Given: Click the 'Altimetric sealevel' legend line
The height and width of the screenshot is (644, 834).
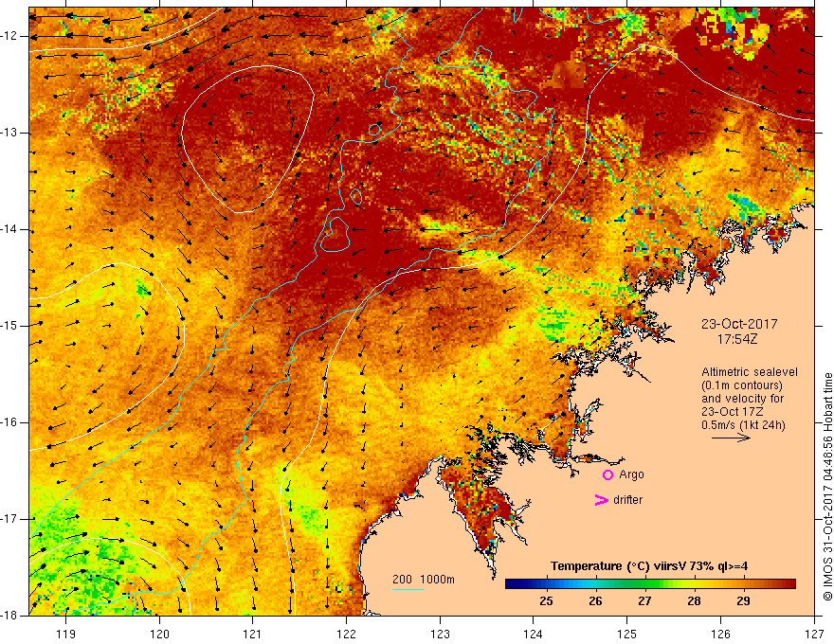Looking at the screenshot, I should [x=750, y=372].
